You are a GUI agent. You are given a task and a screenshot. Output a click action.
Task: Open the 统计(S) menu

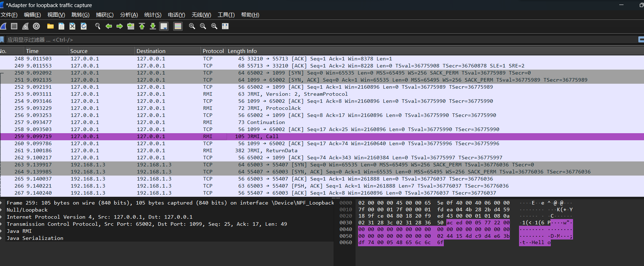(x=153, y=15)
